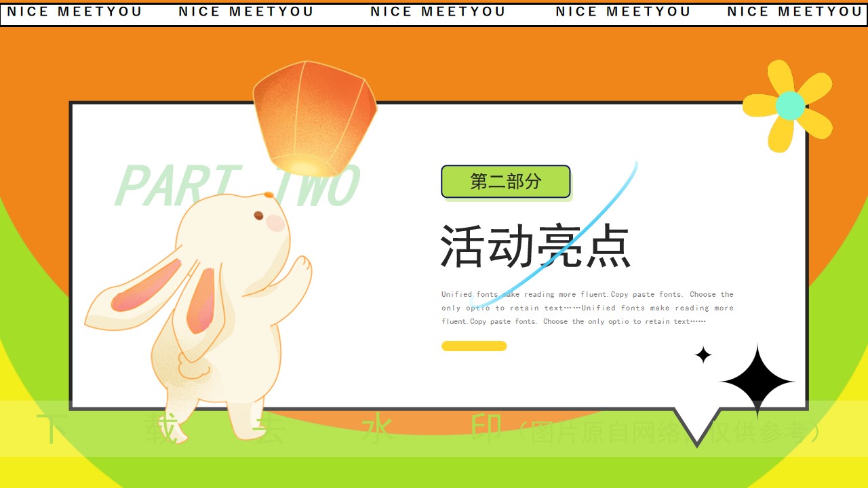Select the paragraph starting 'Unified fonts make reading'
The image size is (868, 488).
coord(587,308)
